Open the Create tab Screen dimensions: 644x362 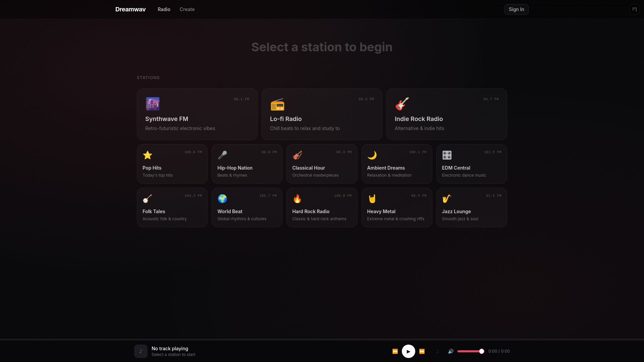pos(187,9)
